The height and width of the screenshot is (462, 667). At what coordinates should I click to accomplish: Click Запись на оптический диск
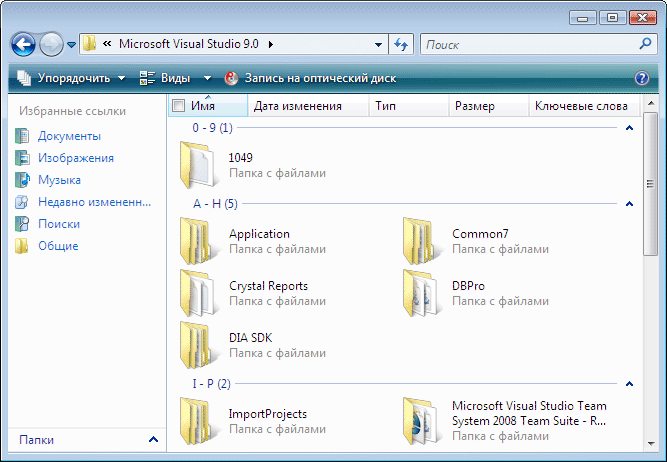coord(311,78)
